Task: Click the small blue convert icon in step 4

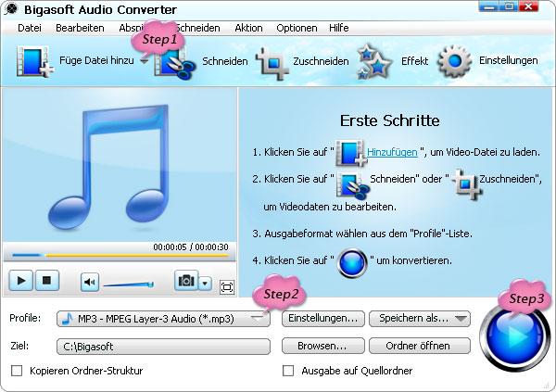Action: tap(352, 263)
